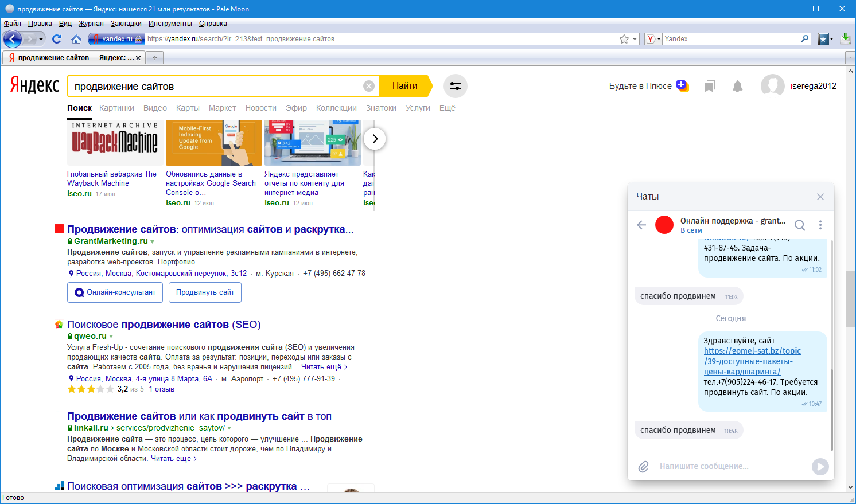Image resolution: width=856 pixels, height=504 pixels.
Task: Close the продвижение сайтов browser tab
Action: [x=138, y=58]
